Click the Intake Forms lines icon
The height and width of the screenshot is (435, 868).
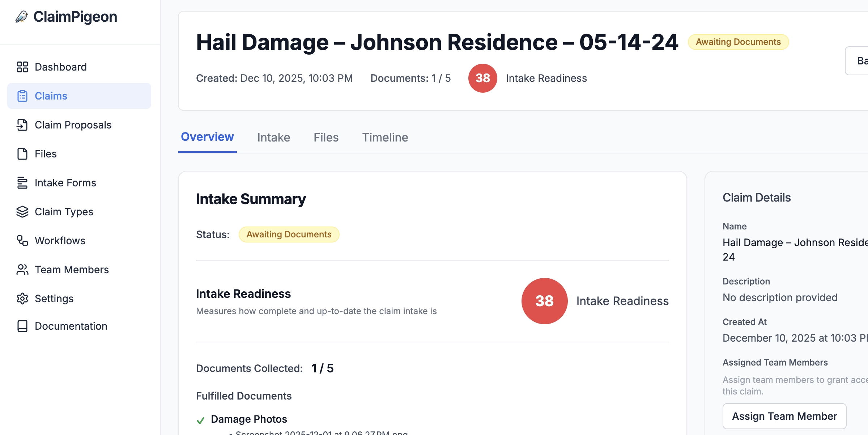(22, 183)
